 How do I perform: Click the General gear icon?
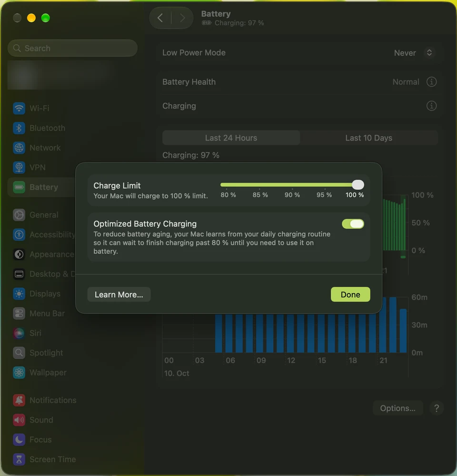pyautogui.click(x=19, y=215)
